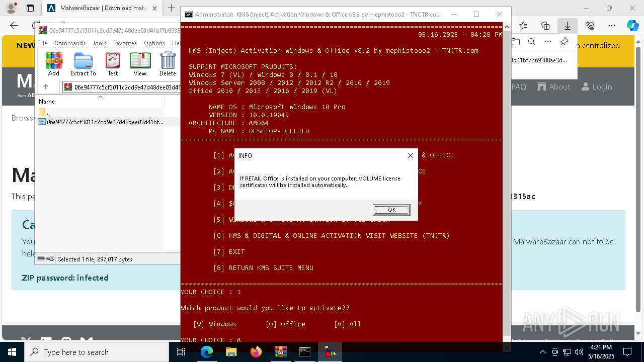Click the Edge back arrow

click(14, 26)
